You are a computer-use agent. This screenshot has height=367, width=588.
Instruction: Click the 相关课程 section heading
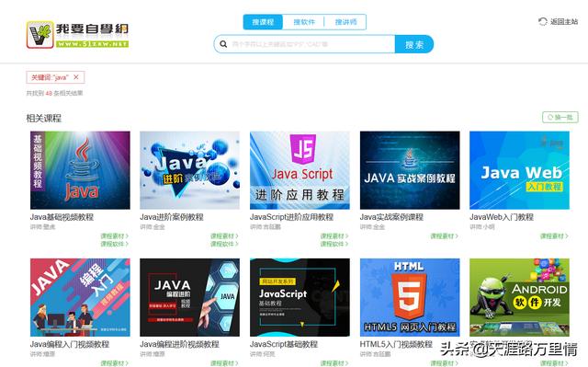pos(43,119)
